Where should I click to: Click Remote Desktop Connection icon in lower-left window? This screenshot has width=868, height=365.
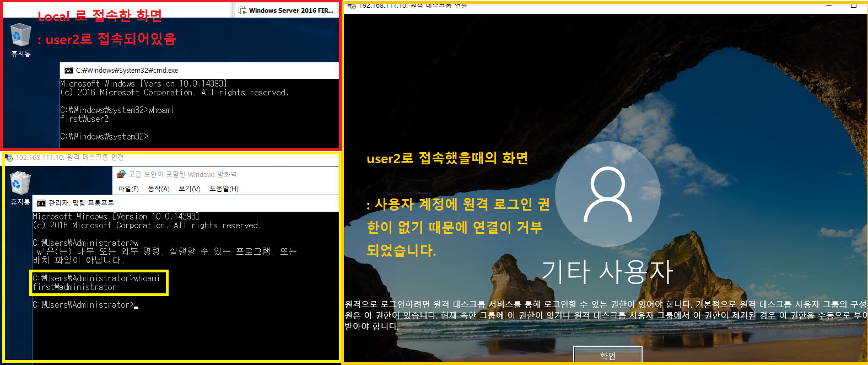(x=9, y=158)
